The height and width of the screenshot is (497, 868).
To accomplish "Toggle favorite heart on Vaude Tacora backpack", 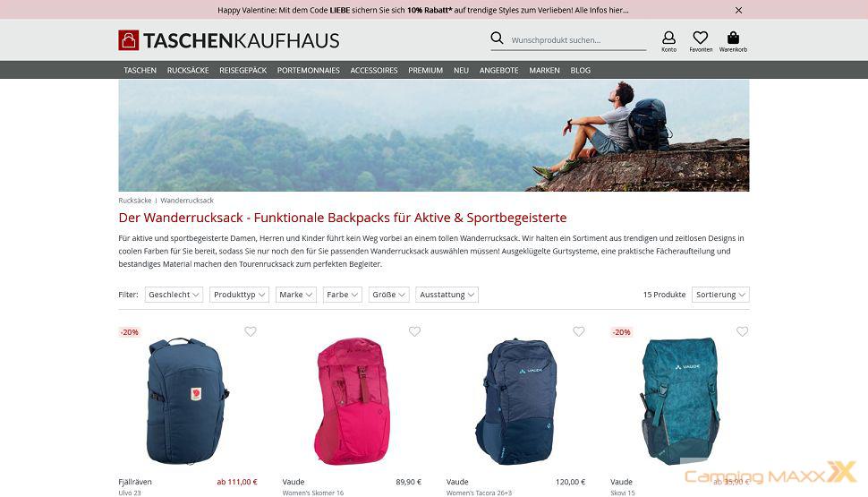I will 578,331.
